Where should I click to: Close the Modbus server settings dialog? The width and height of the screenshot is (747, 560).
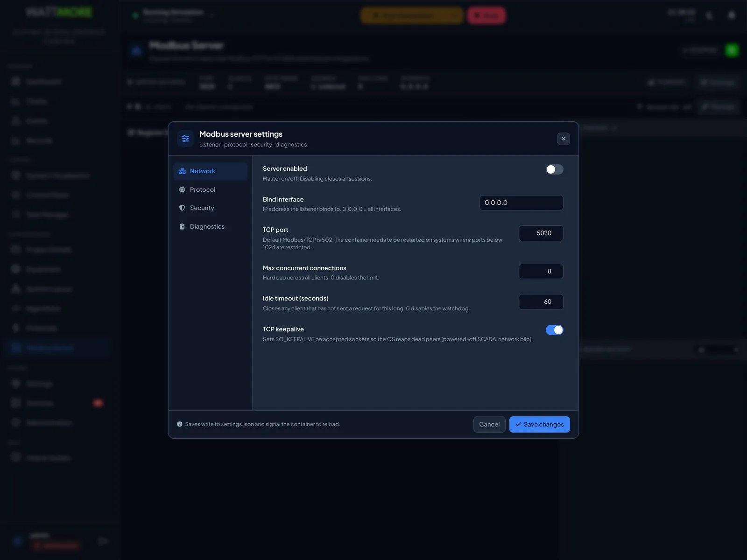click(564, 139)
